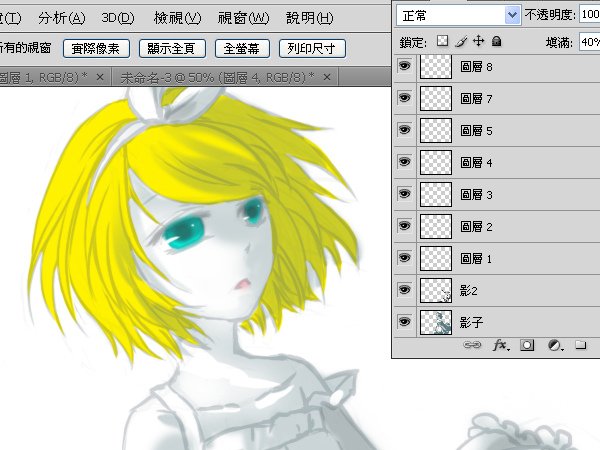Hide layer 圖層 5 using eye icon
The image size is (600, 450).
[x=404, y=130]
